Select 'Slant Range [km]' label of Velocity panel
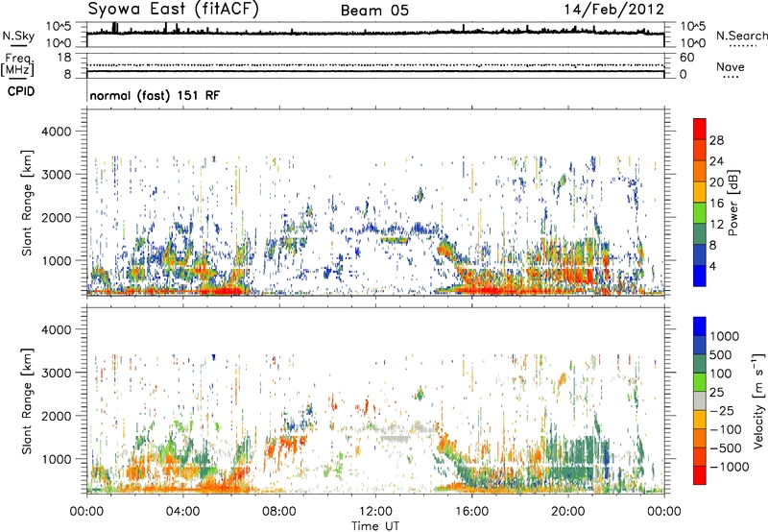This screenshot has width=768, height=532. (27, 401)
